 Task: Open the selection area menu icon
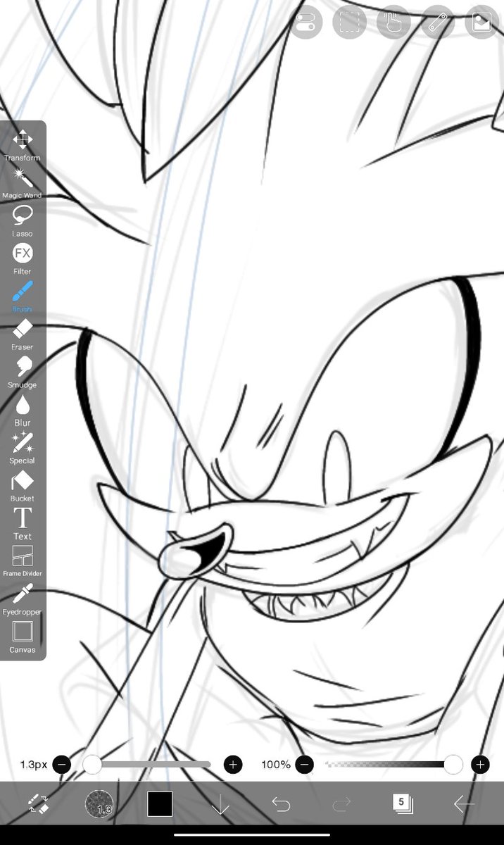[350, 23]
